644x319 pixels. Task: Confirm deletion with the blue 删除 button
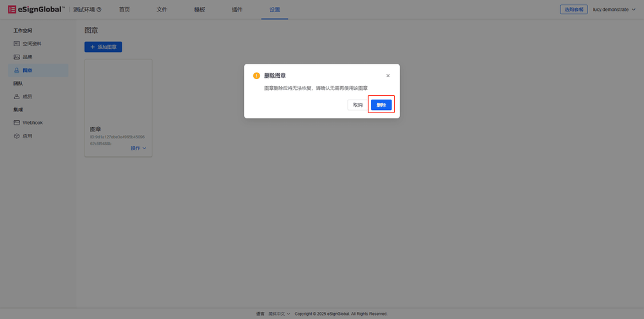381,105
